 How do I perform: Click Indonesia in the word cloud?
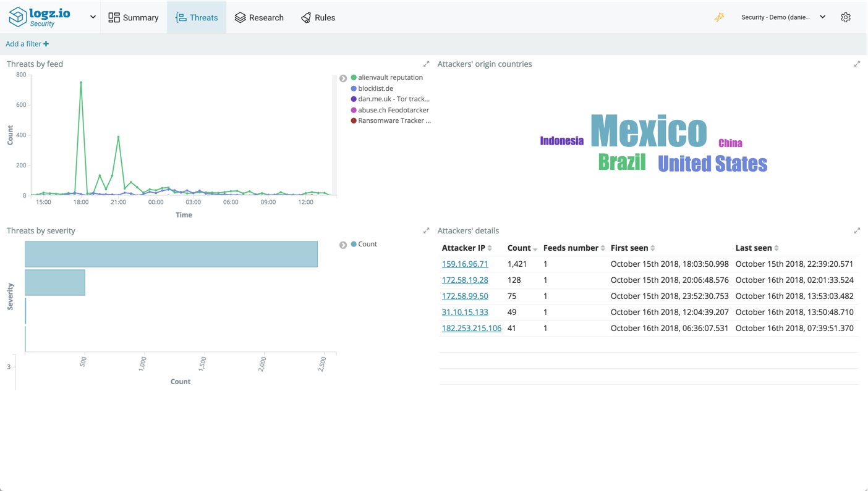coord(561,141)
